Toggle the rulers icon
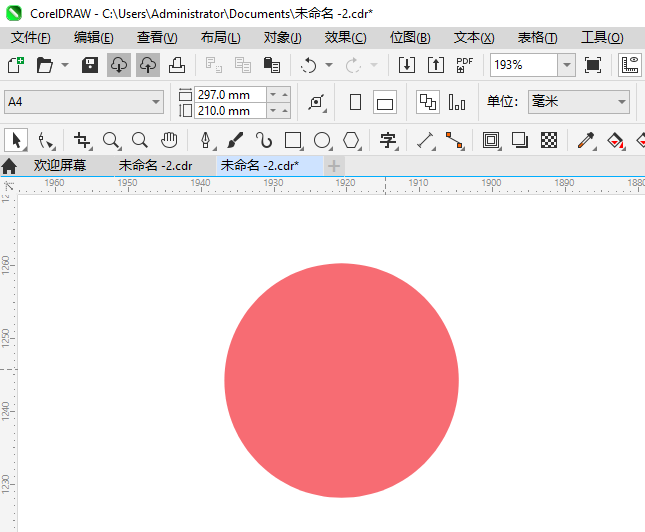The width and height of the screenshot is (645, 532). [630, 65]
